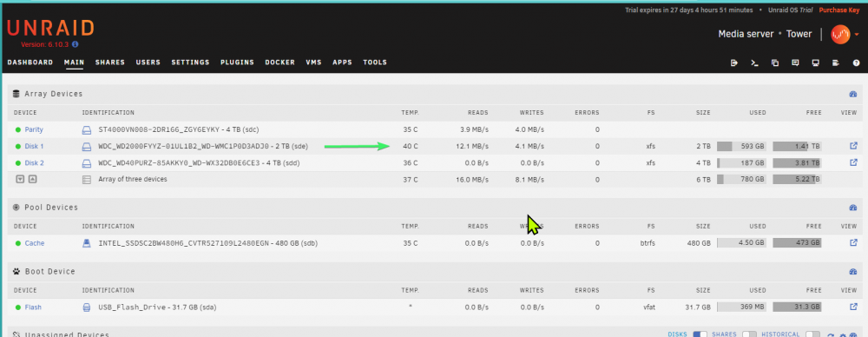Click the vfat filesystem value for Flash
The height and width of the screenshot is (337, 868).
click(650, 307)
